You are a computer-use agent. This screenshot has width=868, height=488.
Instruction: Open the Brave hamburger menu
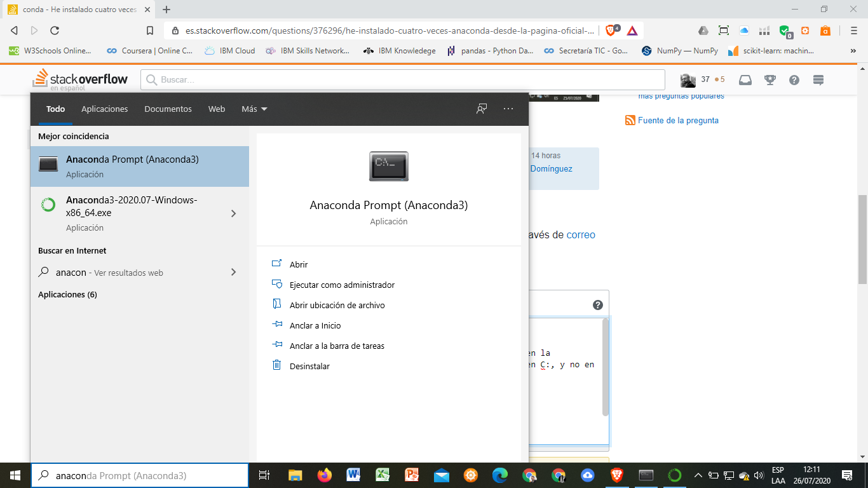click(853, 30)
